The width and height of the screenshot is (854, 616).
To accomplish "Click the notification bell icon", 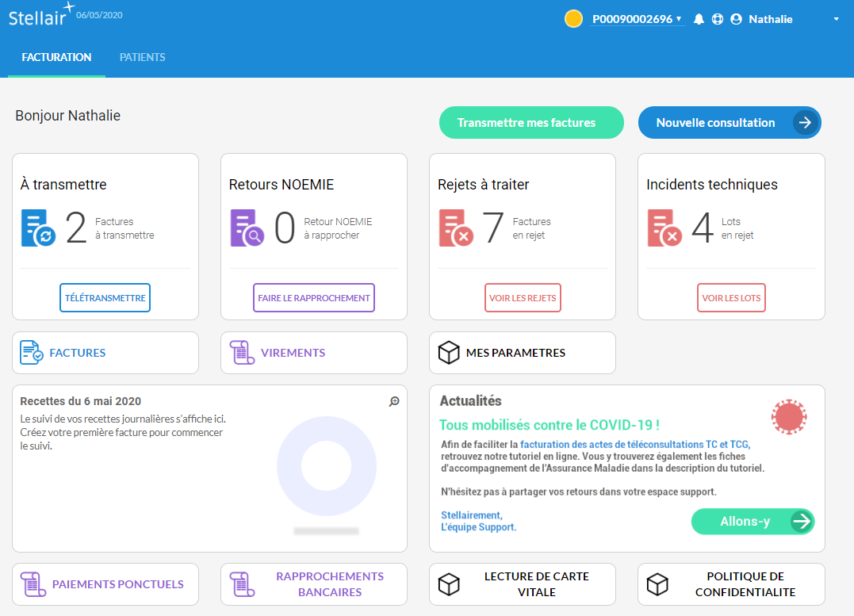I will (699, 19).
